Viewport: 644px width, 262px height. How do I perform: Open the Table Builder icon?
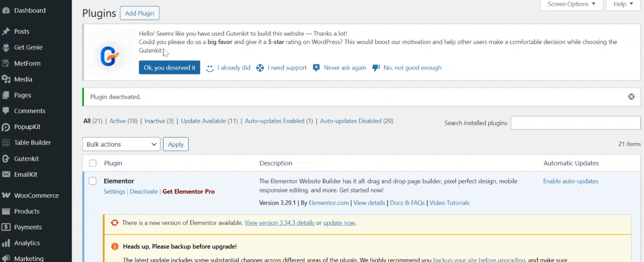tap(6, 143)
